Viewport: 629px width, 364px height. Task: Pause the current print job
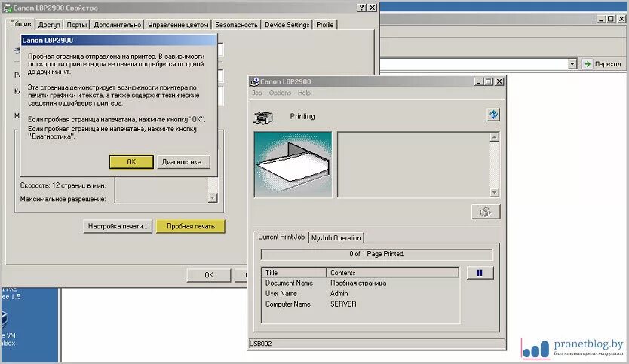tap(480, 273)
